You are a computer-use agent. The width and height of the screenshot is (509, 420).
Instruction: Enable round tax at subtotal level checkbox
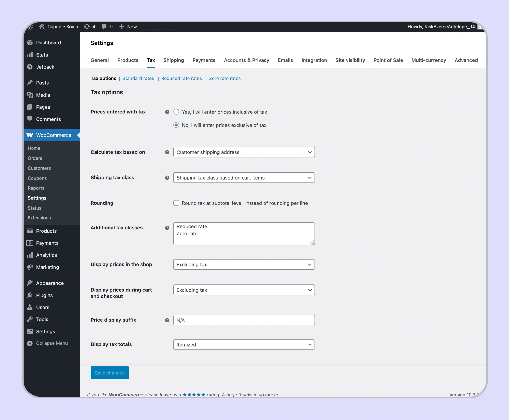176,203
